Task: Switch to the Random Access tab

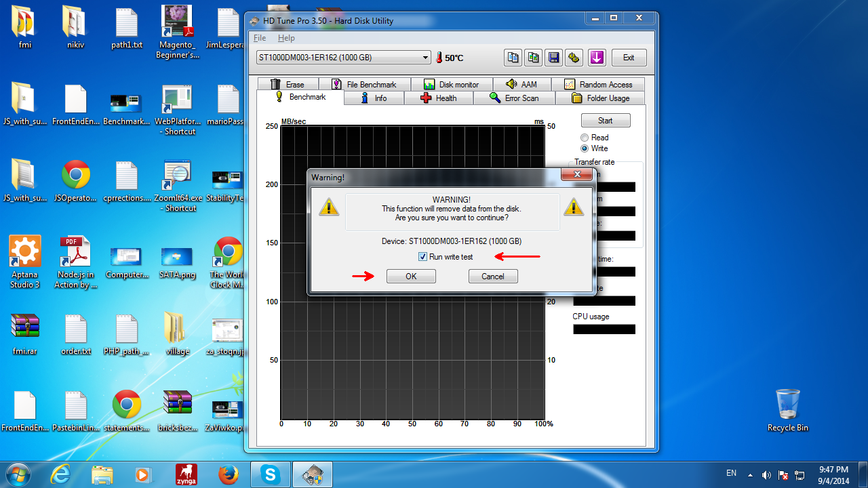Action: [x=598, y=85]
